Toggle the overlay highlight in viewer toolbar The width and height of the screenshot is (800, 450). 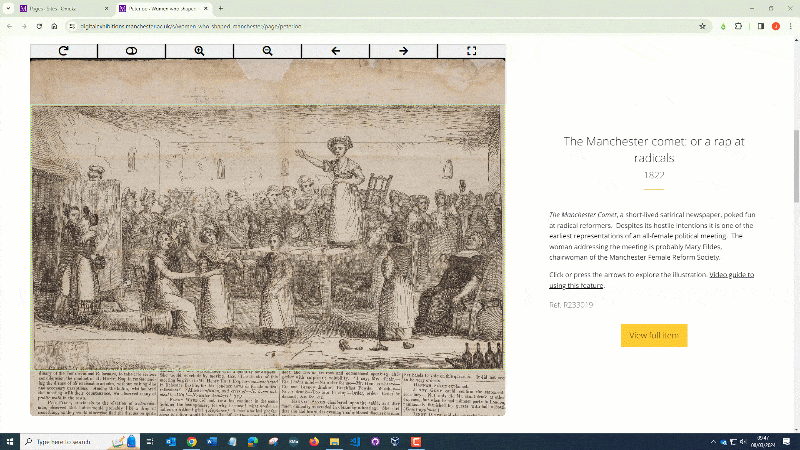pos(132,51)
